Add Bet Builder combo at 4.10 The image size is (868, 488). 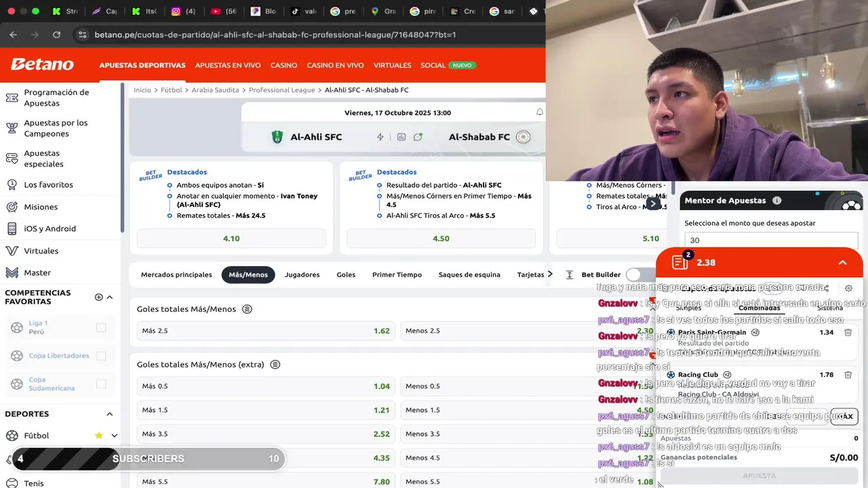[x=231, y=239]
